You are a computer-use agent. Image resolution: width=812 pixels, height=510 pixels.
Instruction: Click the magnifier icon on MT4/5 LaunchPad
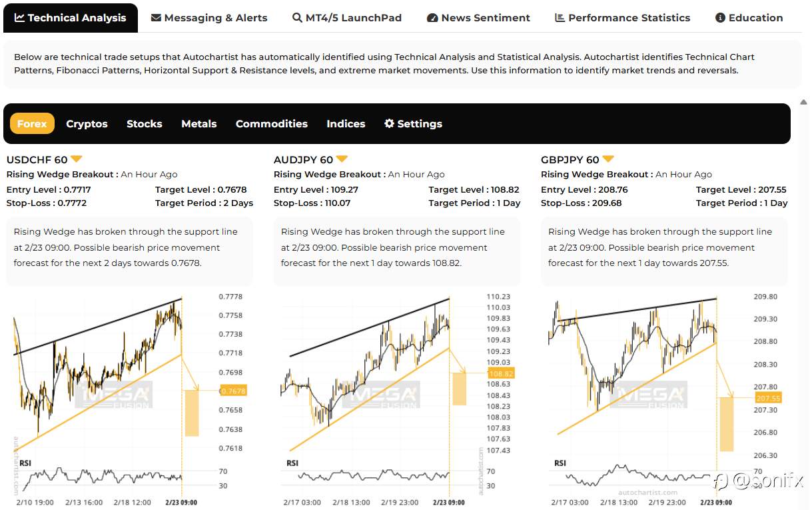296,18
